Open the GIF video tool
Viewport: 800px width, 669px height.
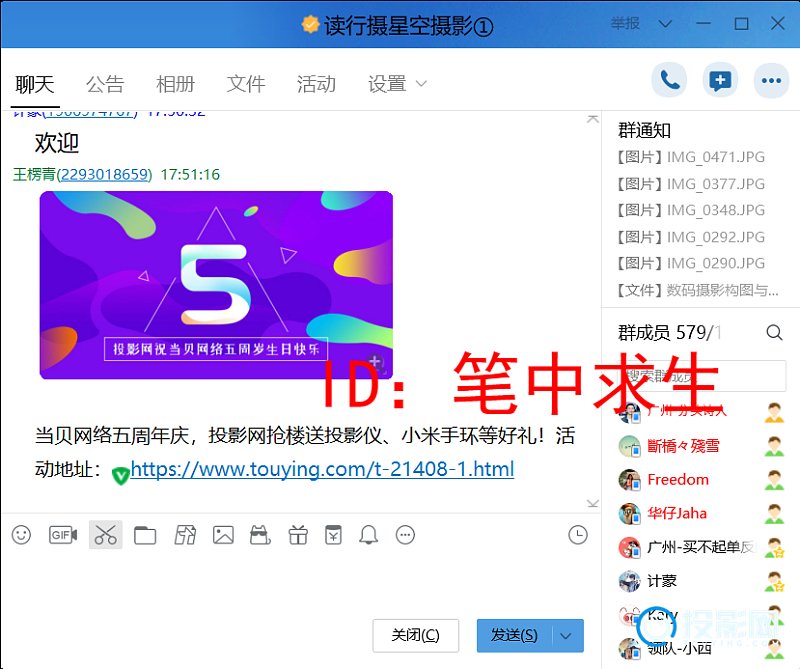pyautogui.click(x=63, y=535)
